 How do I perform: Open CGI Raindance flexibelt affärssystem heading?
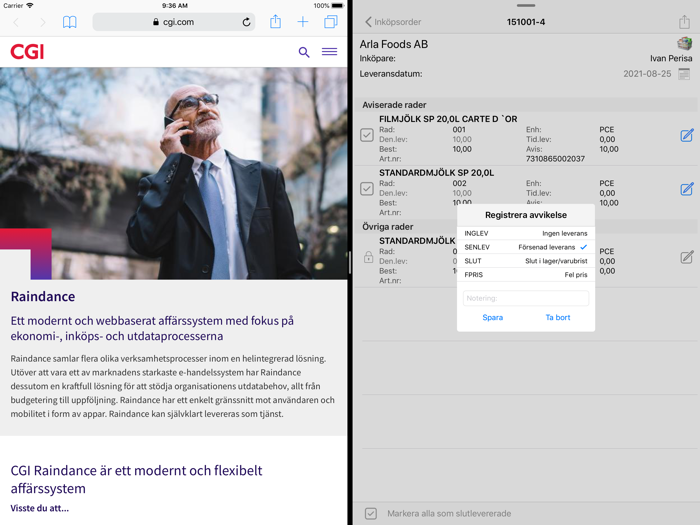click(136, 479)
